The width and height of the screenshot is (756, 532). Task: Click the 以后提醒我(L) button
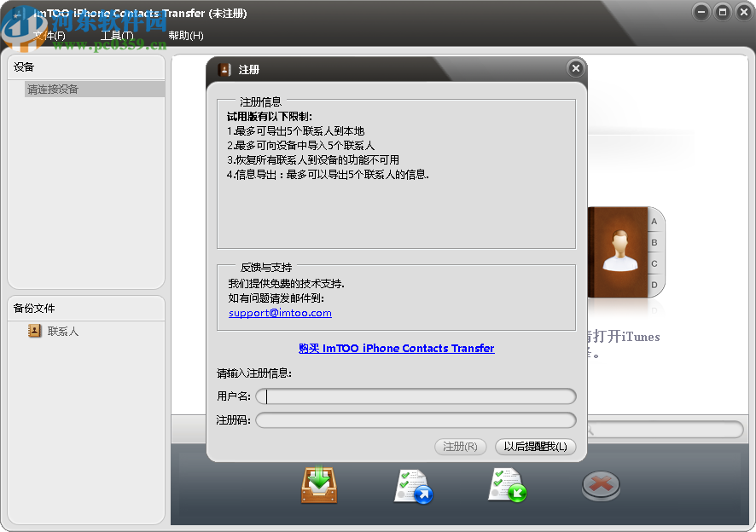pyautogui.click(x=535, y=446)
